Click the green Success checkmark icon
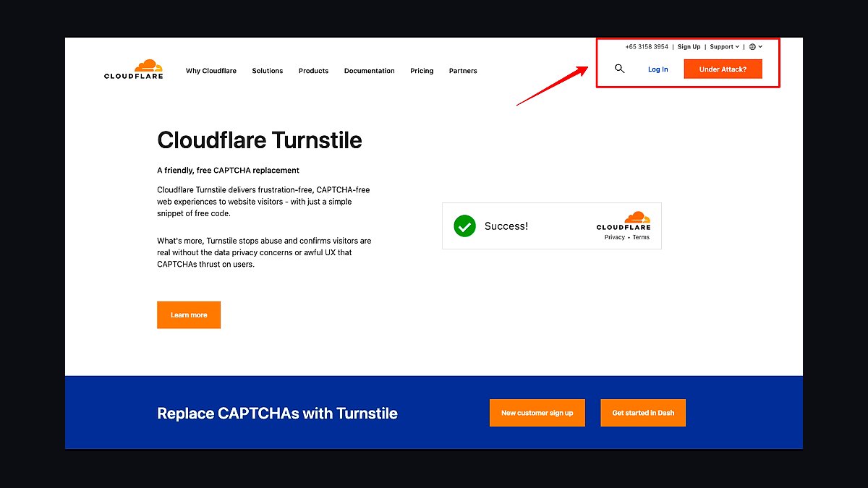This screenshot has width=868, height=488. click(464, 226)
